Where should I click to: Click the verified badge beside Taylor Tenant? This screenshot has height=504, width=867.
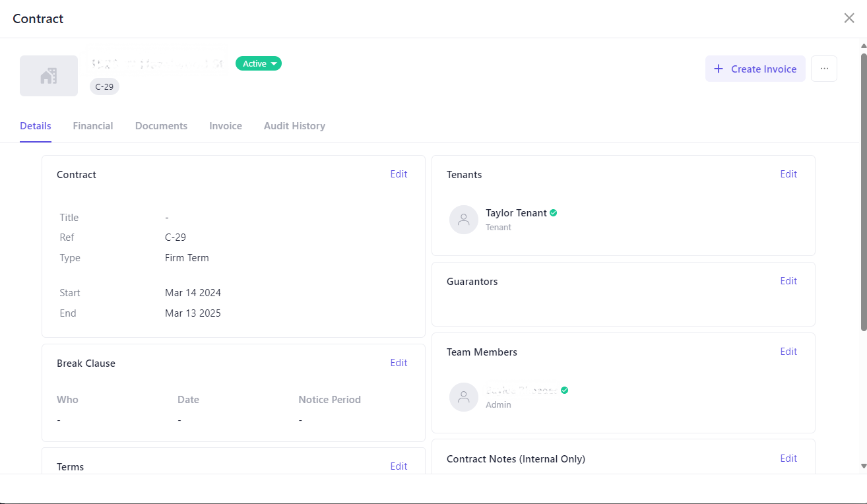(553, 212)
